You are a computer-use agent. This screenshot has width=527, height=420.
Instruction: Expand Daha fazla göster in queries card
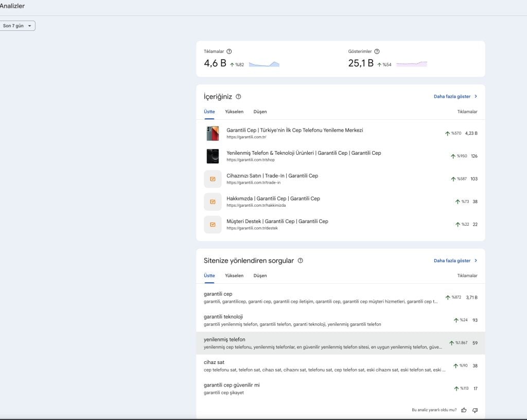click(455, 261)
